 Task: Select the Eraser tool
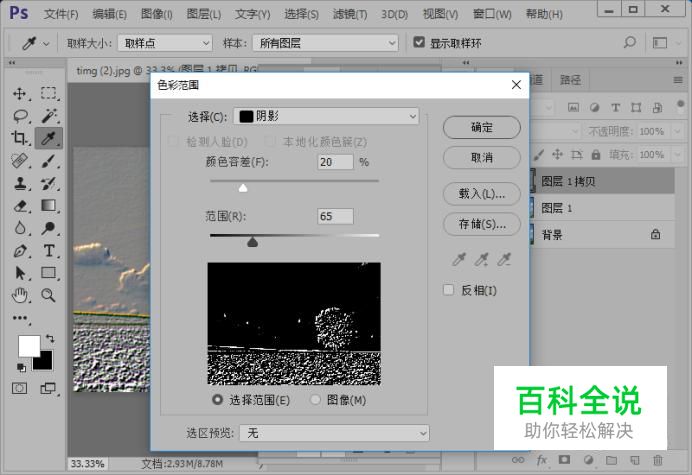point(20,206)
